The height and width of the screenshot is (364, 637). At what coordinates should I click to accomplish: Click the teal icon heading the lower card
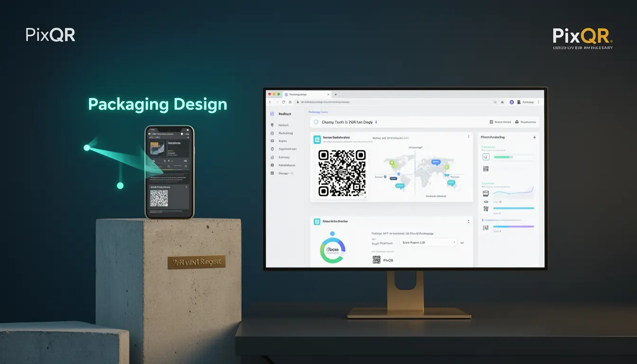pos(317,221)
